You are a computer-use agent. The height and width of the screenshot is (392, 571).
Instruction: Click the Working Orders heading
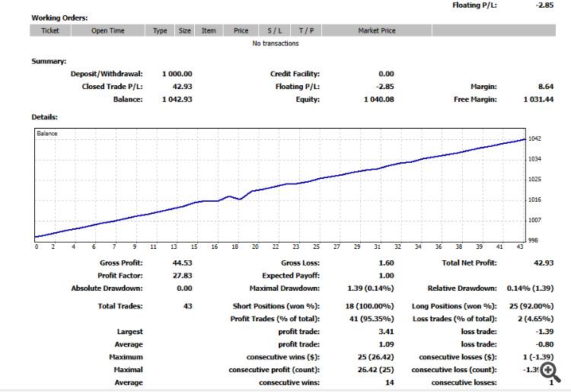(x=59, y=18)
